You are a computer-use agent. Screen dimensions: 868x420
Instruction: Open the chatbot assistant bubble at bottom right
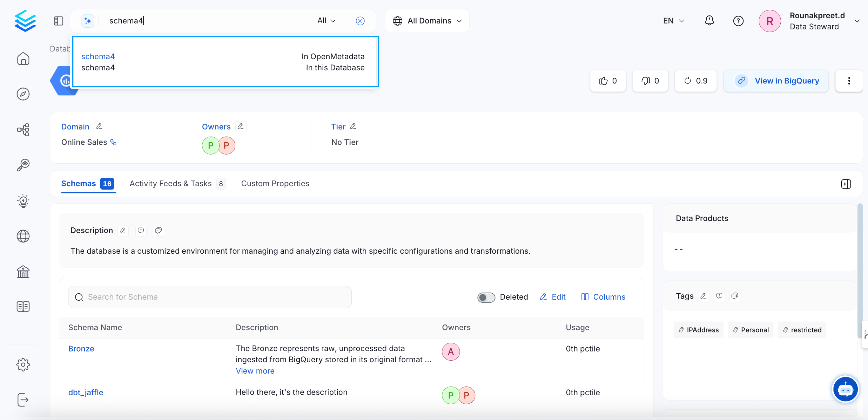(846, 389)
